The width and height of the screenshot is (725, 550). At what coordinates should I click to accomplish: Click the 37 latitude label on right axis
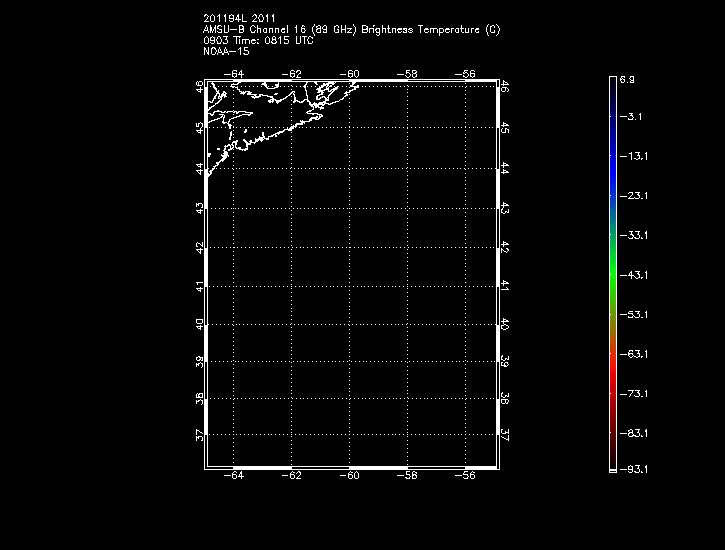click(505, 436)
